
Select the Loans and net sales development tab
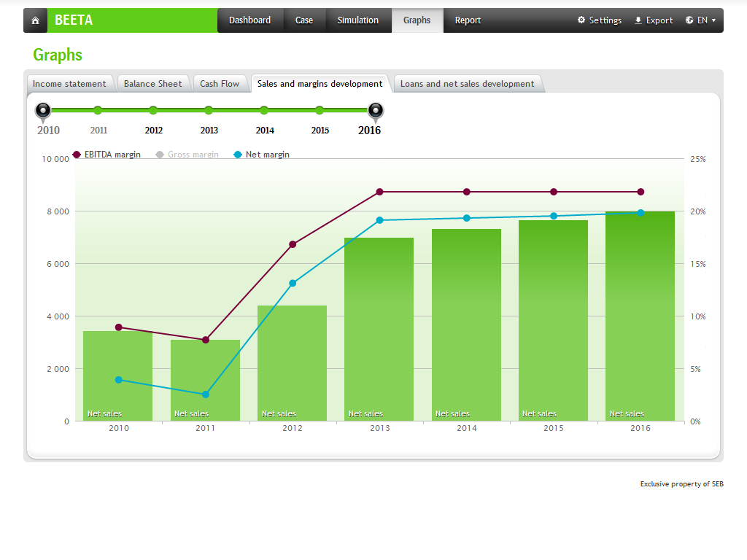(467, 84)
